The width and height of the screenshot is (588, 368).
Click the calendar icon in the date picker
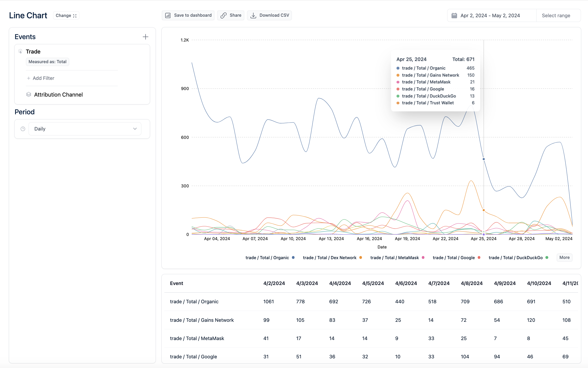pos(454,15)
